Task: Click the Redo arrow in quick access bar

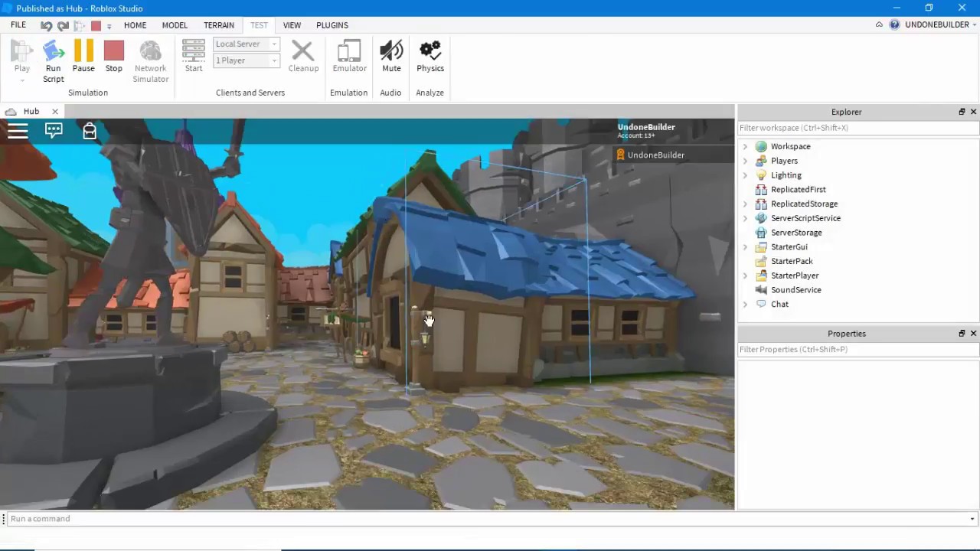Action: (x=63, y=25)
